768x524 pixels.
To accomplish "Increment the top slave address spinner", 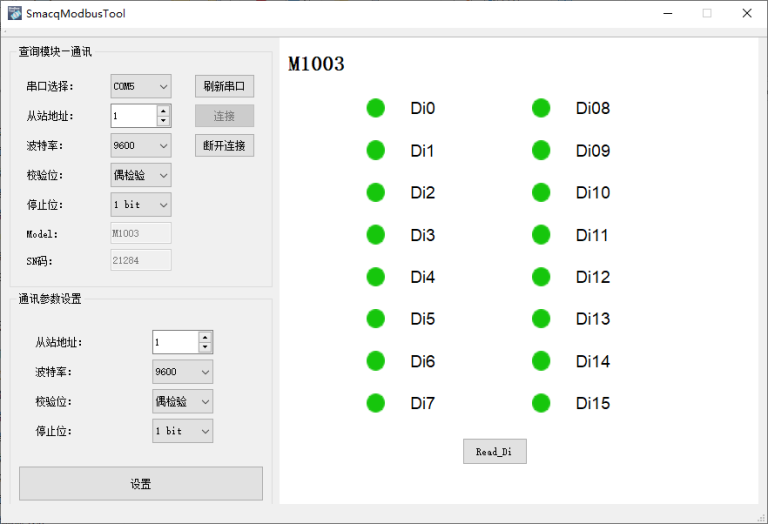I will 163,110.
